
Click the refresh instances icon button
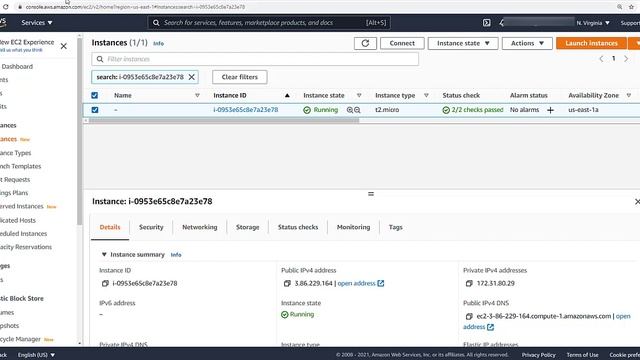tap(365, 43)
